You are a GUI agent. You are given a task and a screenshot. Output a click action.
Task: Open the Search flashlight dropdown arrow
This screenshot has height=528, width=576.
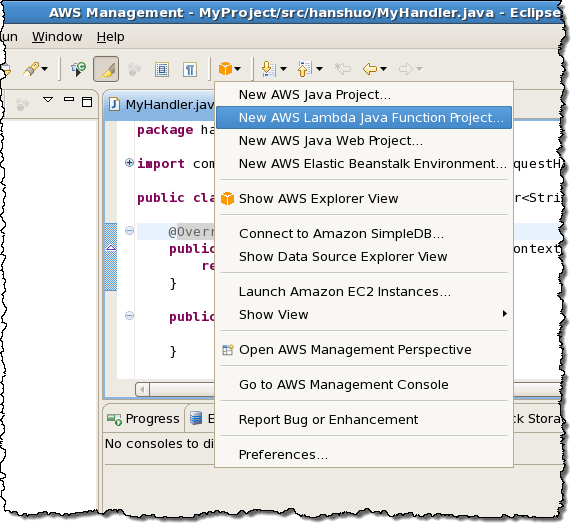[x=44, y=69]
